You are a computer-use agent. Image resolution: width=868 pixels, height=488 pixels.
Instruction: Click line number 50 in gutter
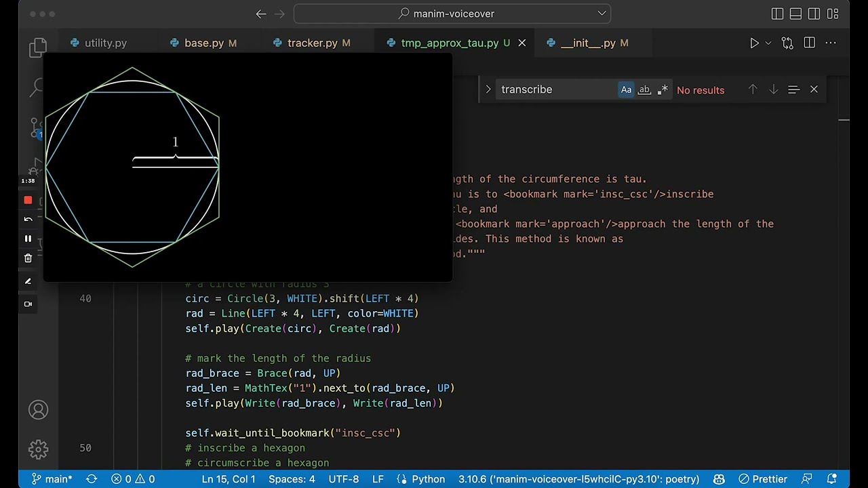(85, 448)
